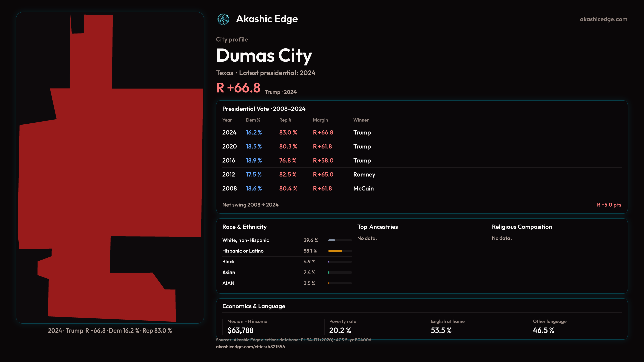Click the Akashic Edge logo icon
The height and width of the screenshot is (362, 644).
pos(223,19)
